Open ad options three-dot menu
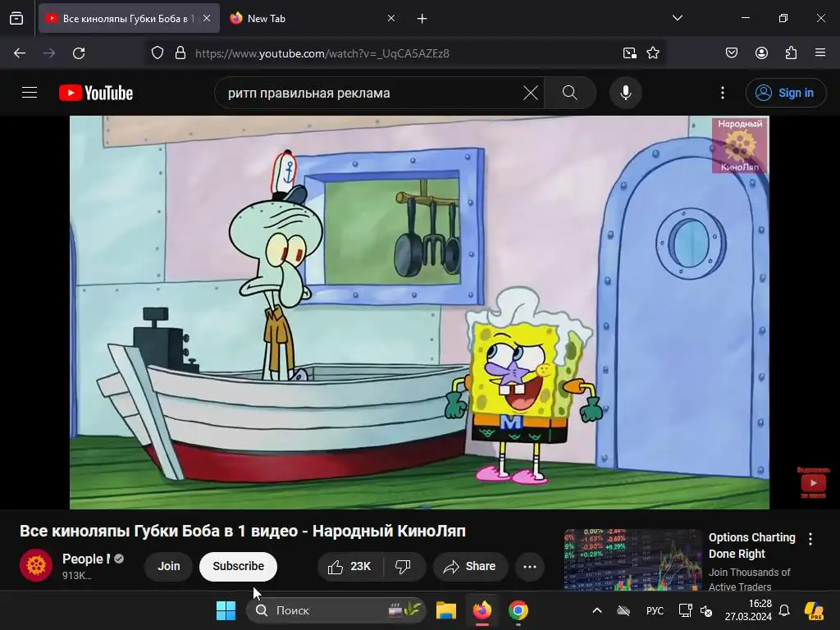840x630 pixels. (x=810, y=539)
